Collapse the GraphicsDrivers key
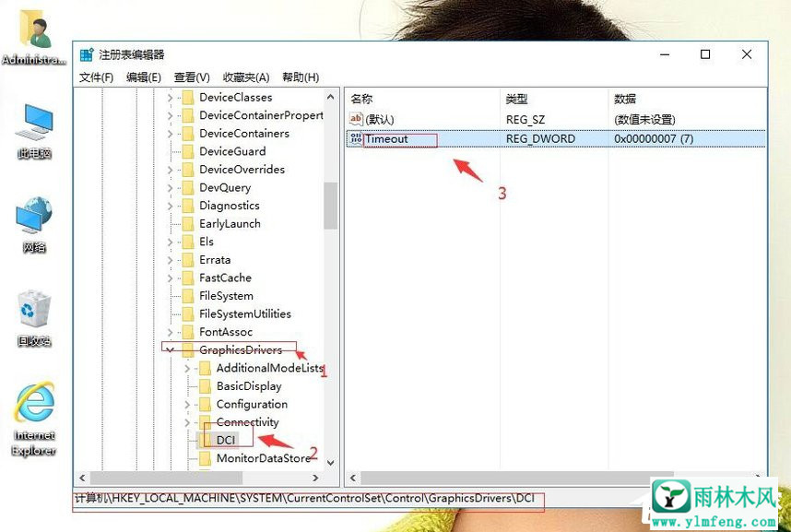Viewport: 791px width, 532px height. (x=170, y=350)
